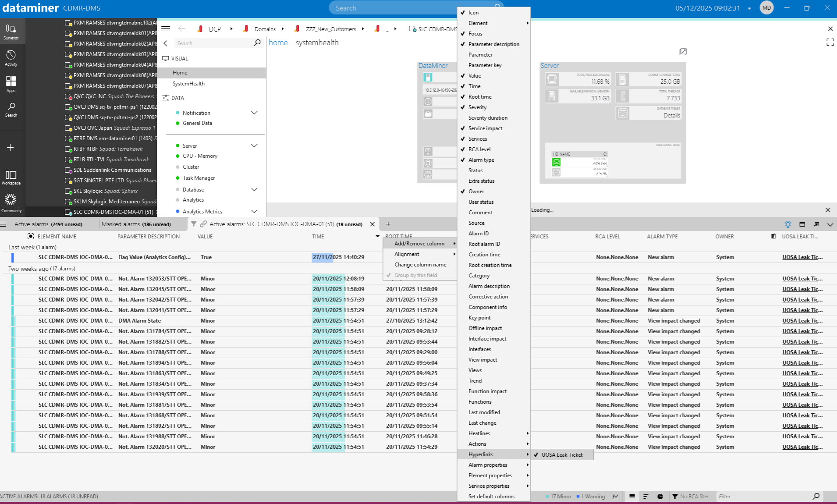837x504 pixels.
Task: Click Details in Server database tables
Action: [x=671, y=116]
